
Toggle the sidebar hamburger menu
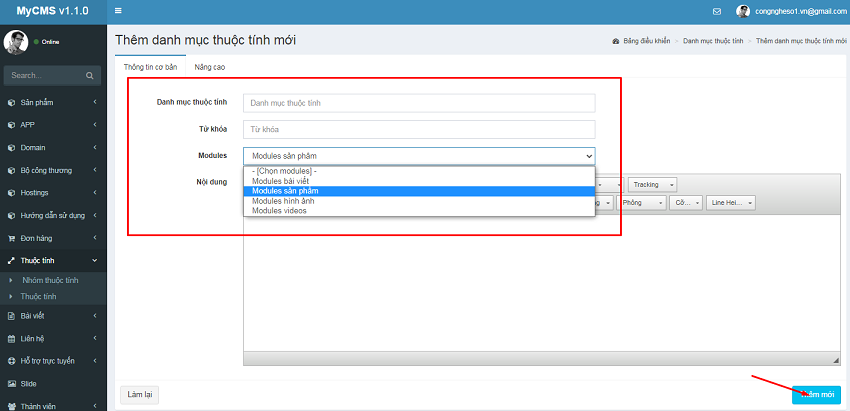pos(119,11)
